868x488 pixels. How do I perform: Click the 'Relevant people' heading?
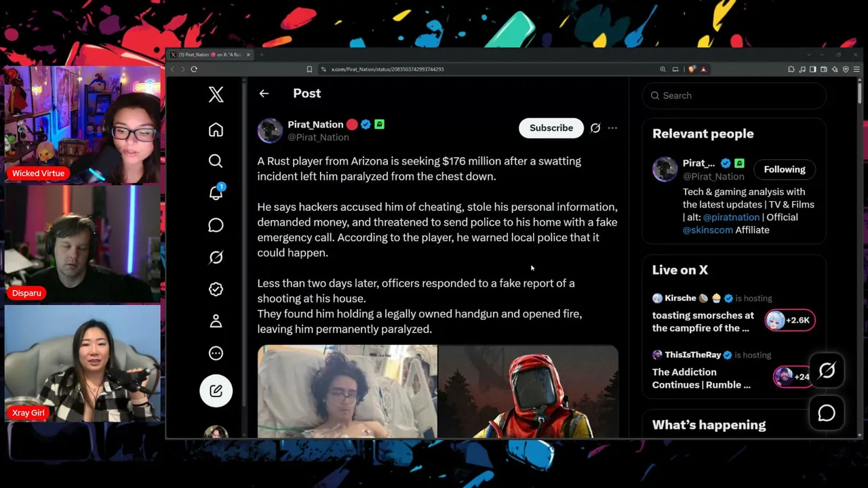(x=703, y=134)
